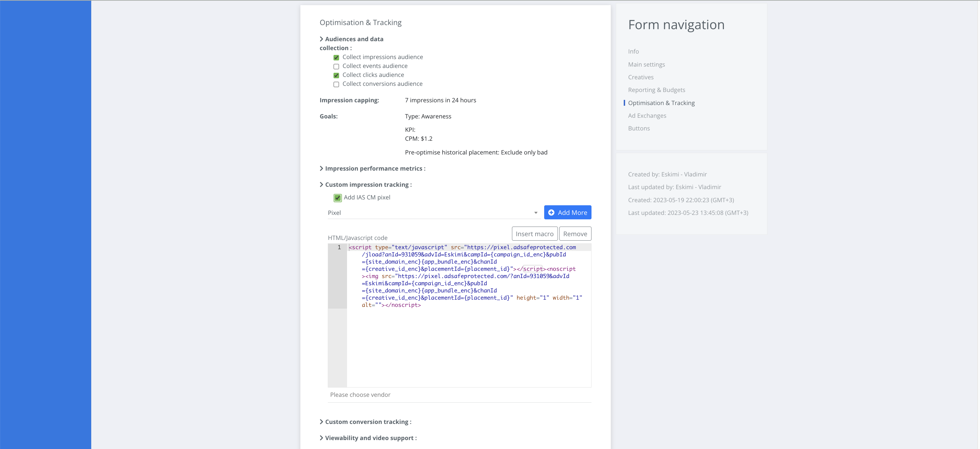
Task: Enable Collect events audience checkbox
Action: click(336, 66)
